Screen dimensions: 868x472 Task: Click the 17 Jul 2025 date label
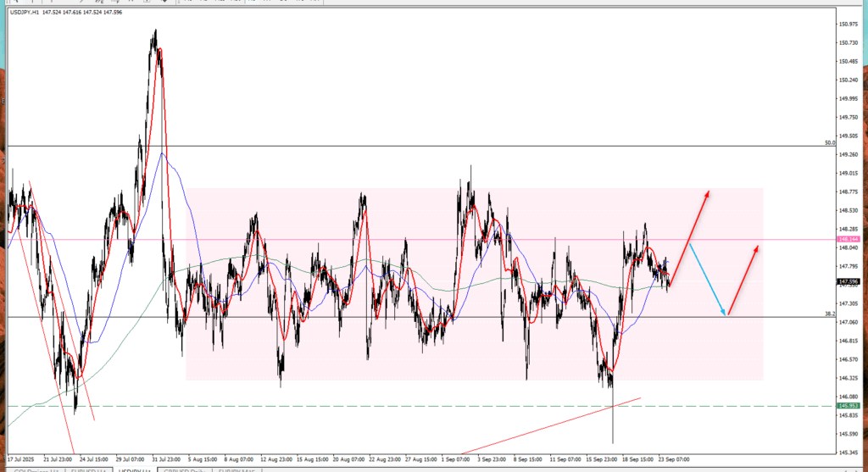pos(20,458)
